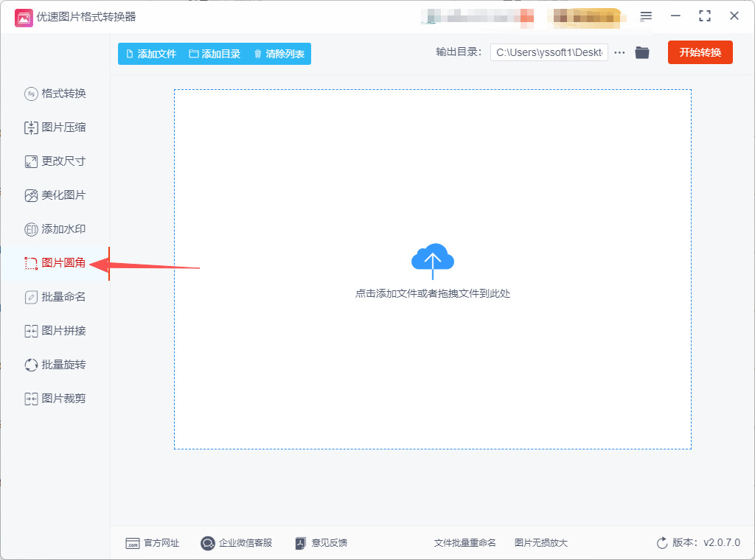Open 图片无损放大 link
755x560 pixels.
pos(540,543)
